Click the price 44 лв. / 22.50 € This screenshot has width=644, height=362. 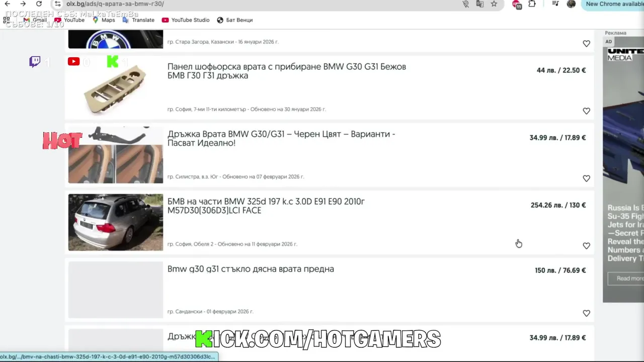click(561, 70)
